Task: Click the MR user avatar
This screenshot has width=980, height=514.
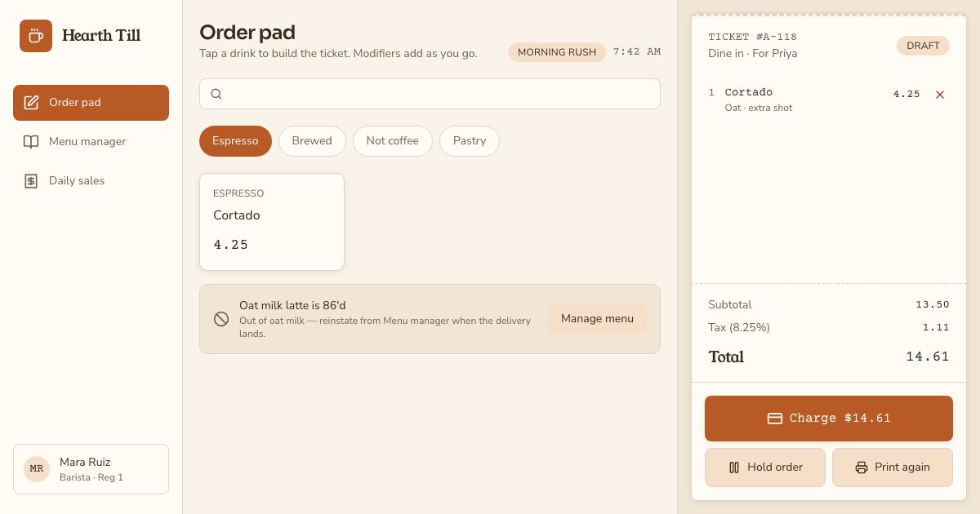Action: [37, 469]
